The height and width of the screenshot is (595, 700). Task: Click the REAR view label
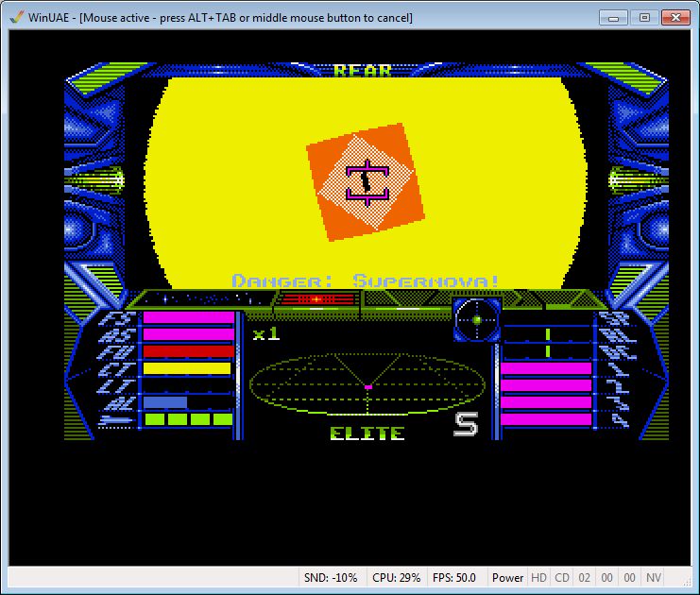tap(363, 71)
